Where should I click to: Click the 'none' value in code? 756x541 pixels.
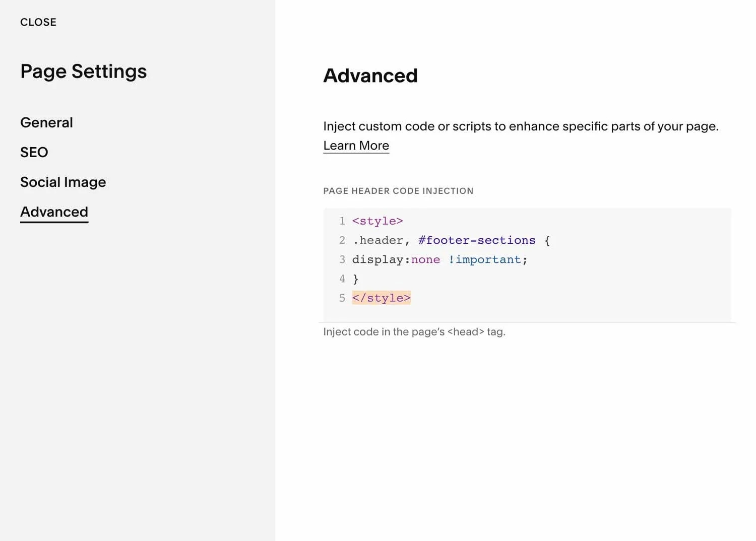(x=425, y=259)
